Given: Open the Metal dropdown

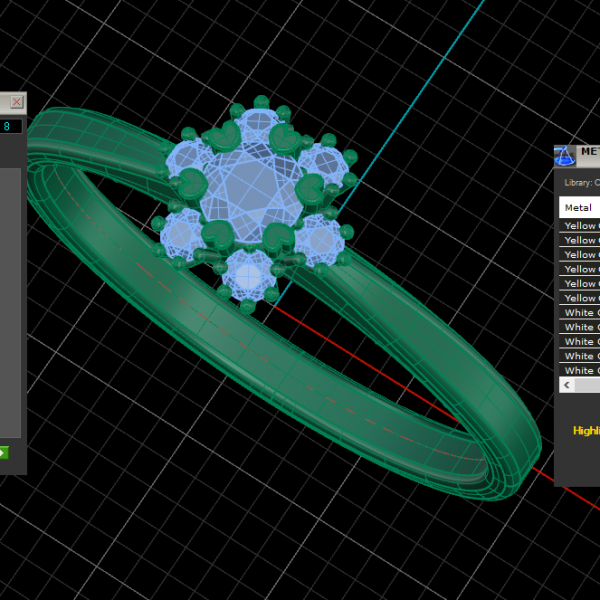Looking at the screenshot, I should click(579, 207).
